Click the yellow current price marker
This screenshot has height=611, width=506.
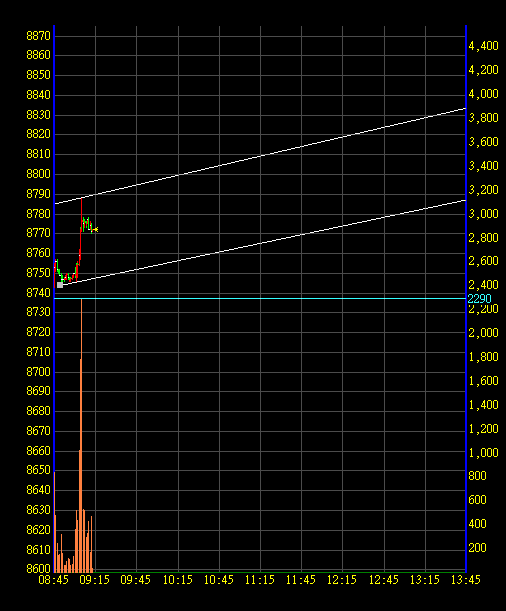pyautogui.click(x=96, y=230)
